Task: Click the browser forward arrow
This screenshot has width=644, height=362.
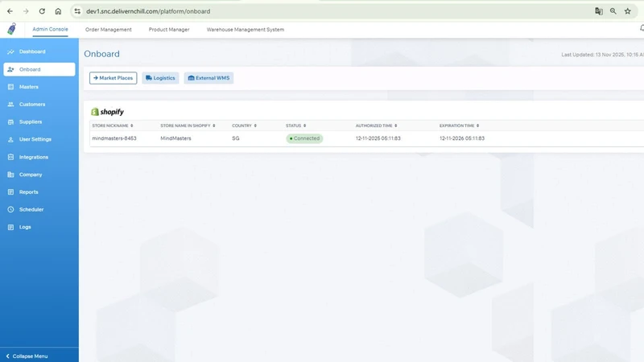Action: tap(26, 11)
